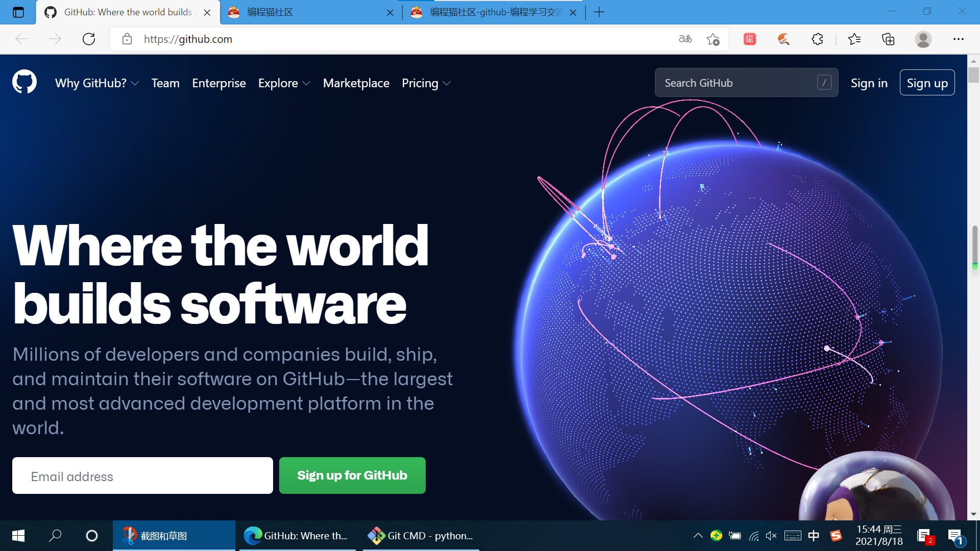Click the battery icon in system tray
The width and height of the screenshot is (980, 551).
tap(735, 536)
